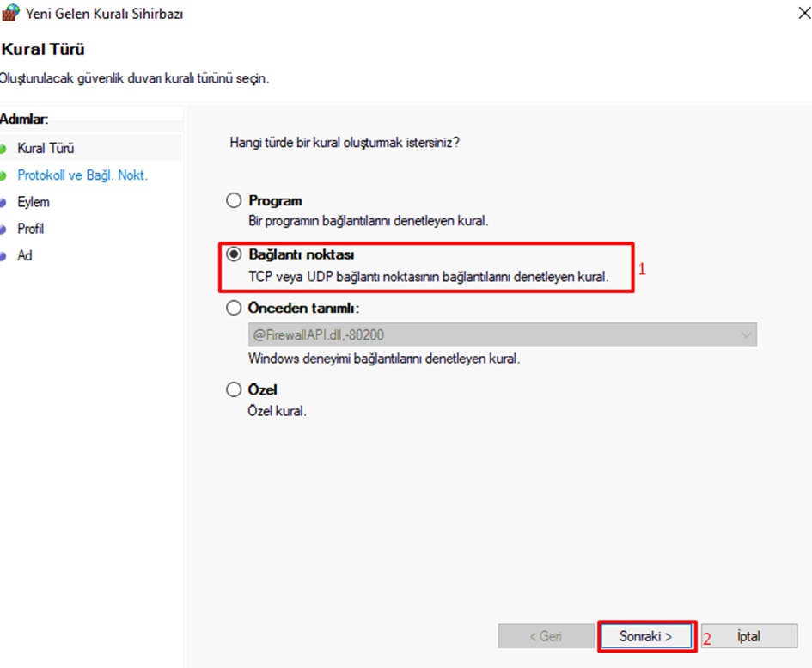Click the firewall wizard title bar icon
The image size is (812, 668).
[x=10, y=13]
